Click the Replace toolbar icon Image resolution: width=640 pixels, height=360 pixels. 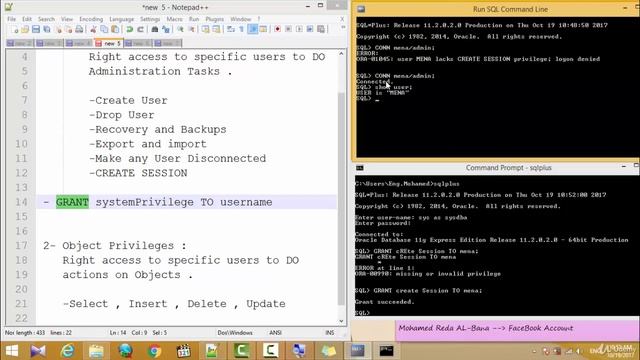tap(166, 29)
